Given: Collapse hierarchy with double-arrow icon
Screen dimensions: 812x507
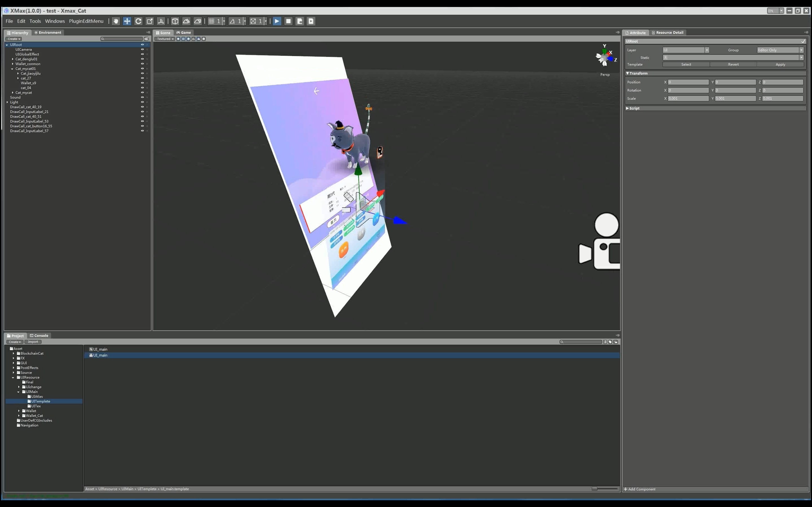Looking at the screenshot, I should point(146,39).
